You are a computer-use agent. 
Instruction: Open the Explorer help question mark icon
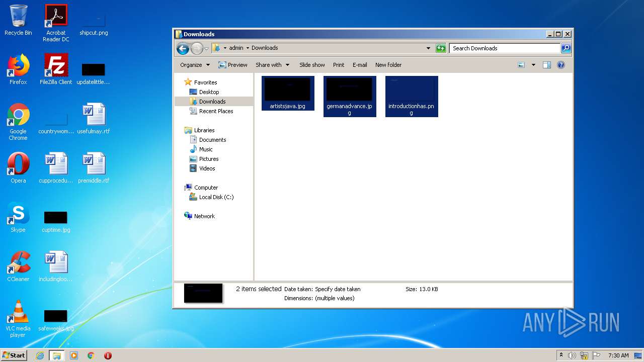pyautogui.click(x=561, y=65)
